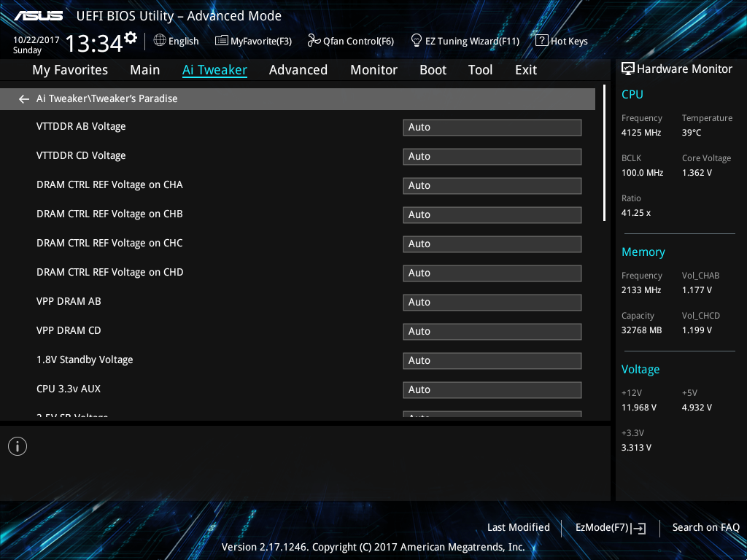Open VPP DRAM AB Auto field
This screenshot has width=747, height=560.
[x=492, y=303]
